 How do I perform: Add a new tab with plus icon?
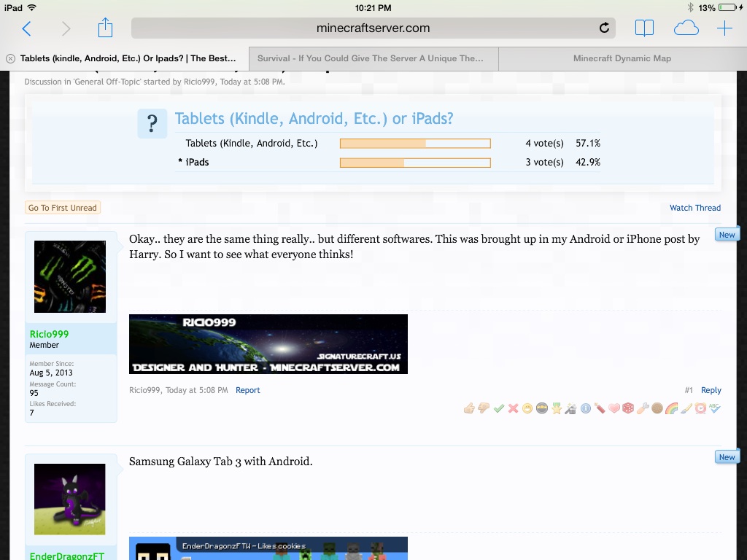click(x=724, y=28)
